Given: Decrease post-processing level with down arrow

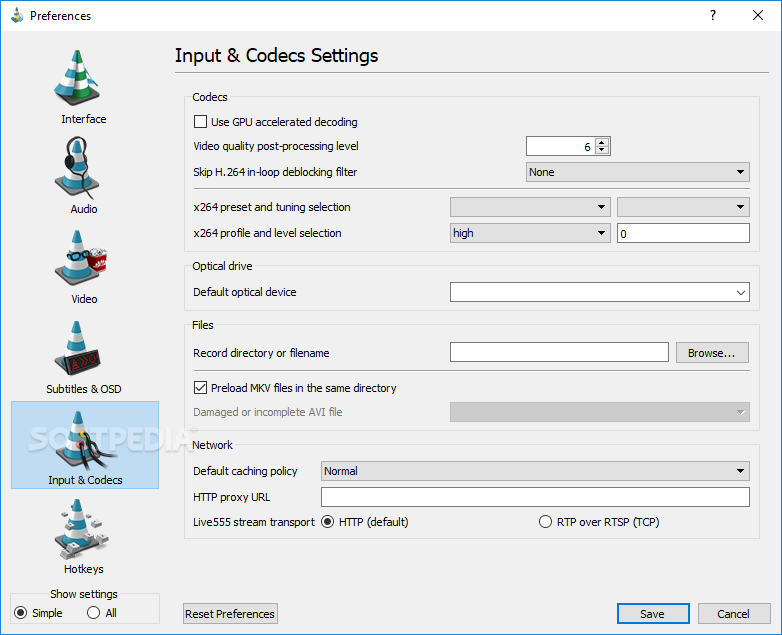Looking at the screenshot, I should coord(602,150).
